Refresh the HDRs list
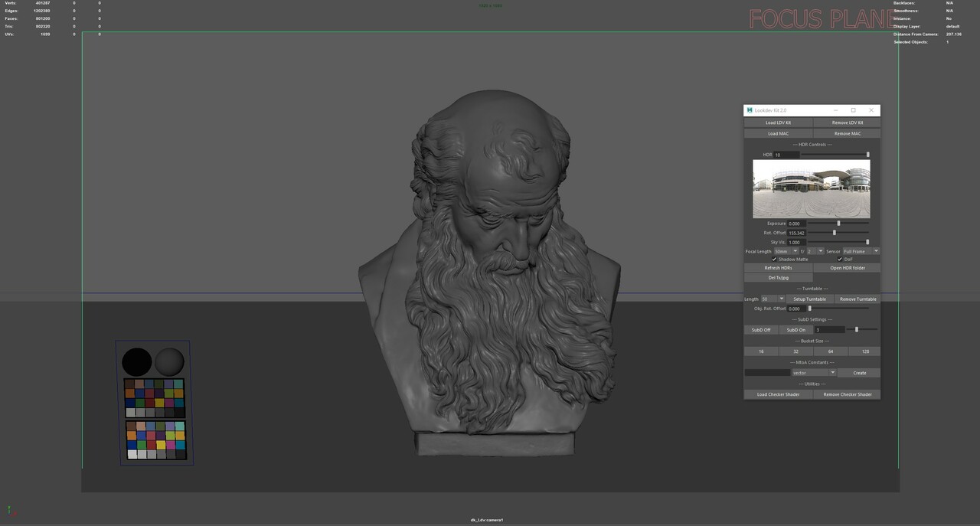The width and height of the screenshot is (980, 526). [778, 268]
